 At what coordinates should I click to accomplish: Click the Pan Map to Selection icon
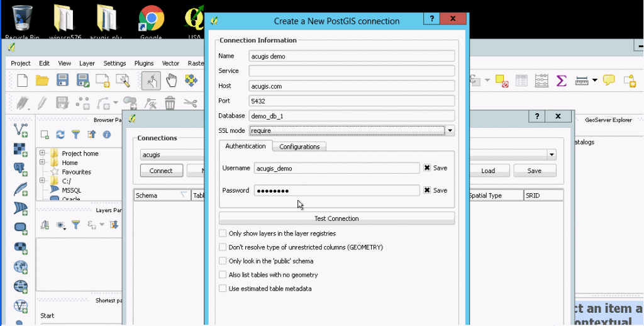pyautogui.click(x=191, y=80)
